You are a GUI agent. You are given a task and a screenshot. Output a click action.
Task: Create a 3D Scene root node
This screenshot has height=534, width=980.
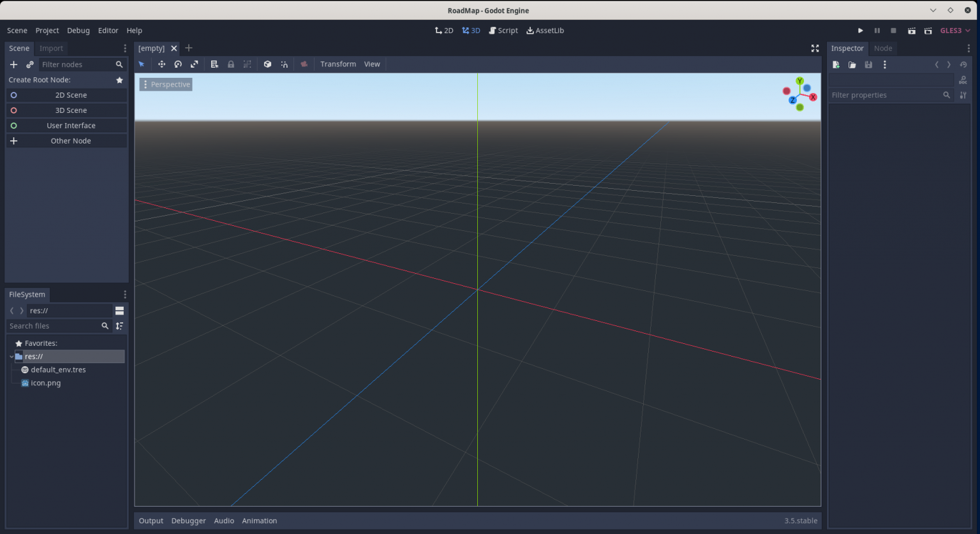pyautogui.click(x=66, y=110)
